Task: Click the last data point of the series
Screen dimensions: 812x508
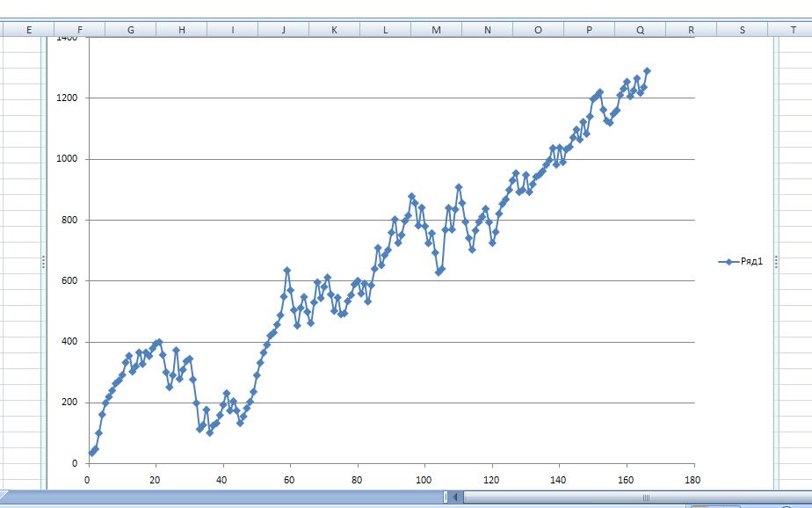Action: coord(647,71)
